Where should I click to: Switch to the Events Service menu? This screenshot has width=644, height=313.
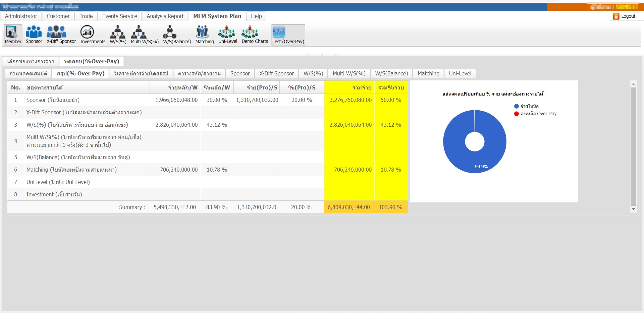(x=119, y=16)
